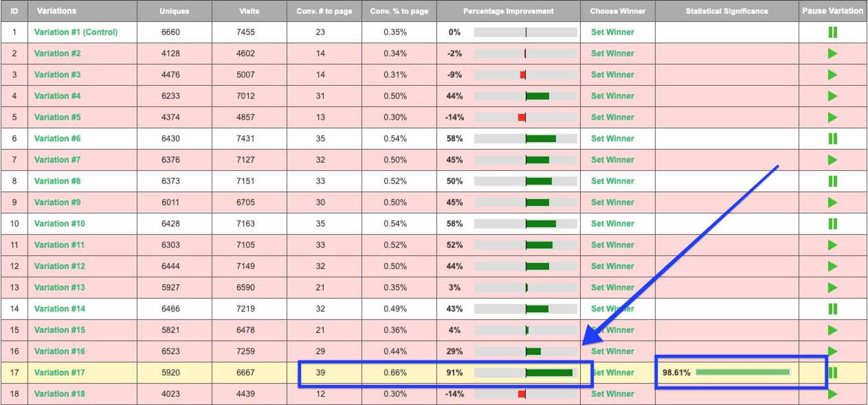Viewport: 868px width, 405px height.
Task: Click Variation #5 red improvement bar
Action: click(522, 117)
